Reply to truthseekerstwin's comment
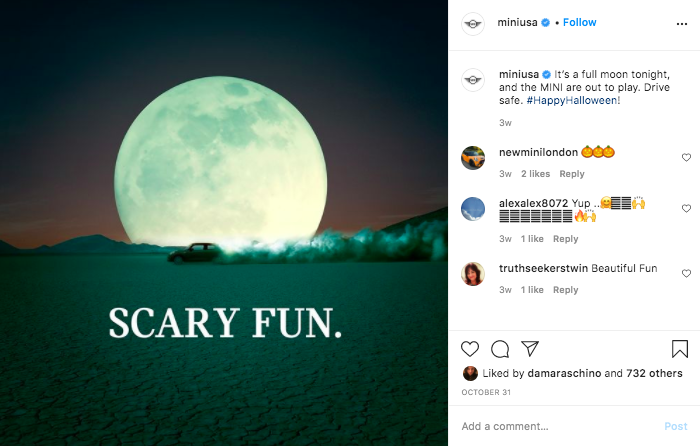 point(566,290)
